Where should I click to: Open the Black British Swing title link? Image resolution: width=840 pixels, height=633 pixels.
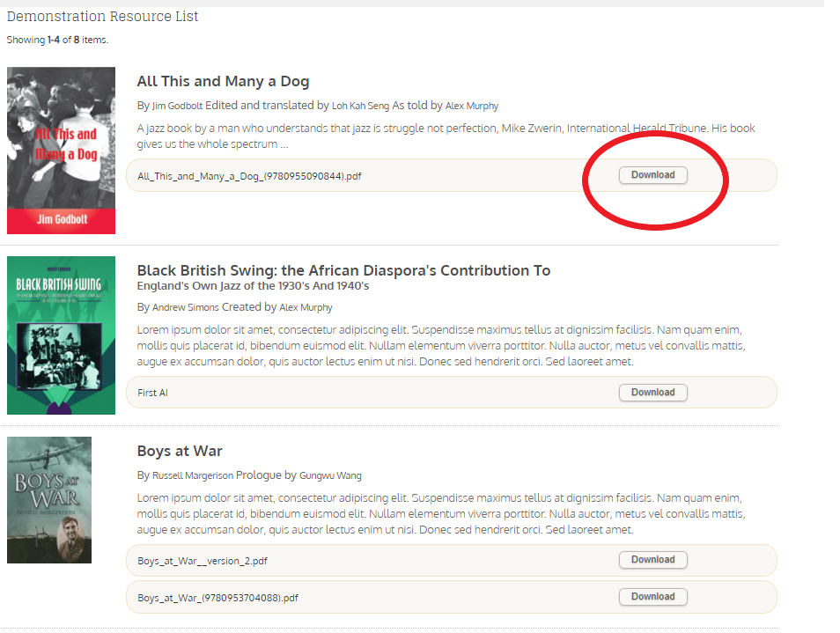(343, 271)
